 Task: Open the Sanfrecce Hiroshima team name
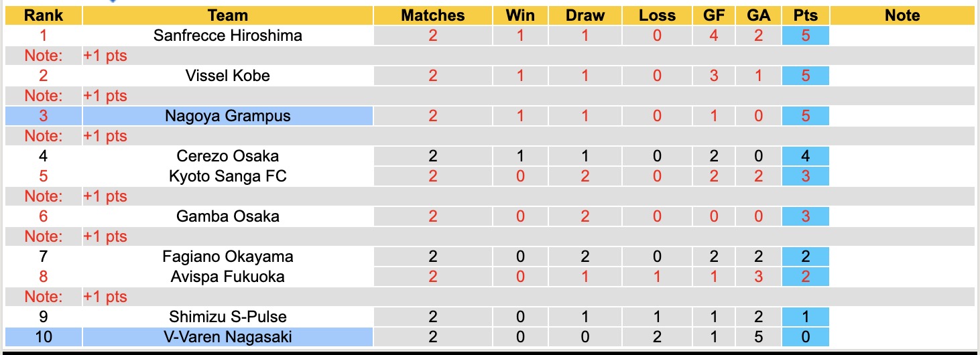[228, 35]
